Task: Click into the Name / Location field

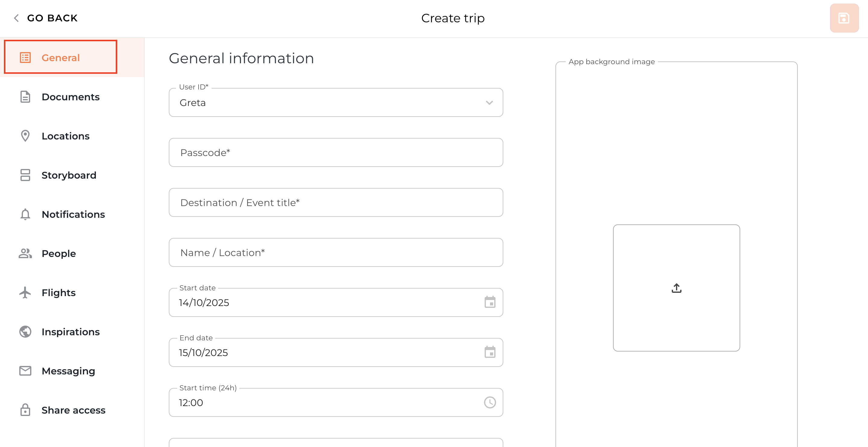Action: point(336,253)
